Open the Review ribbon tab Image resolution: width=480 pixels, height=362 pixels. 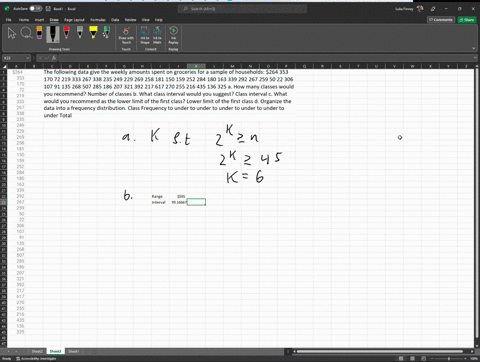pos(131,20)
